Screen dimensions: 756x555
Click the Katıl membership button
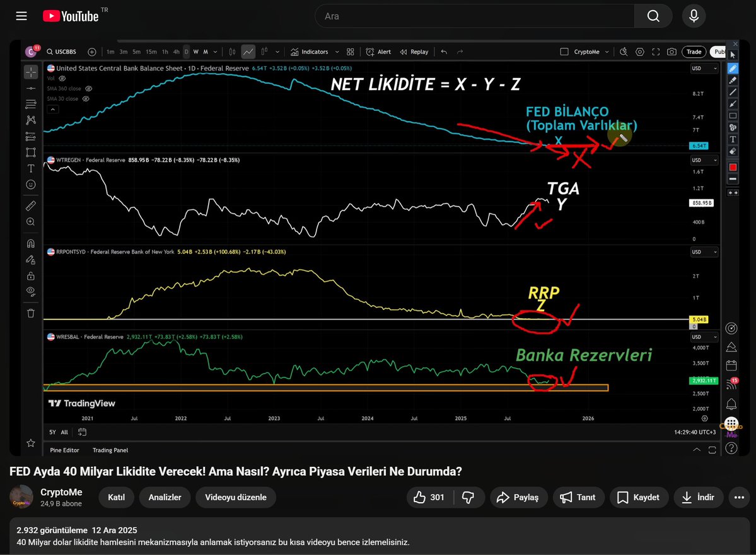click(116, 497)
